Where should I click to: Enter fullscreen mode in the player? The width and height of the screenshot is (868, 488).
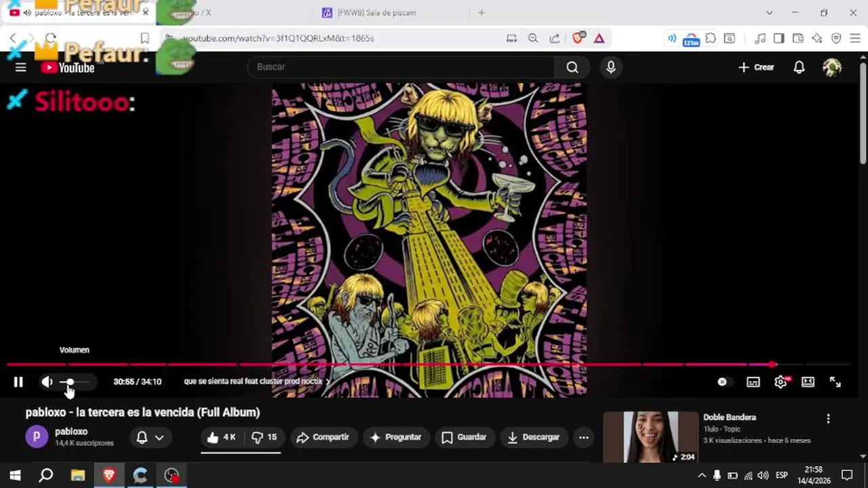pyautogui.click(x=835, y=382)
